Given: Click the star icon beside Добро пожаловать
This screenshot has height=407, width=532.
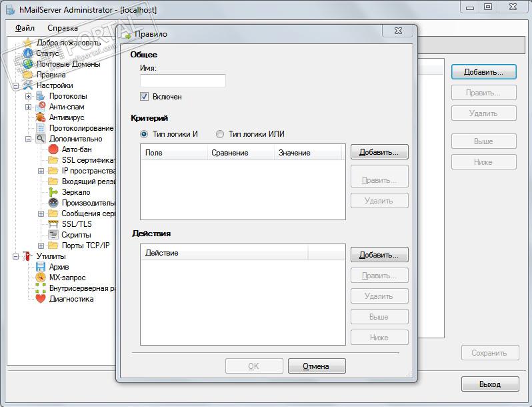Looking at the screenshot, I should click(27, 43).
